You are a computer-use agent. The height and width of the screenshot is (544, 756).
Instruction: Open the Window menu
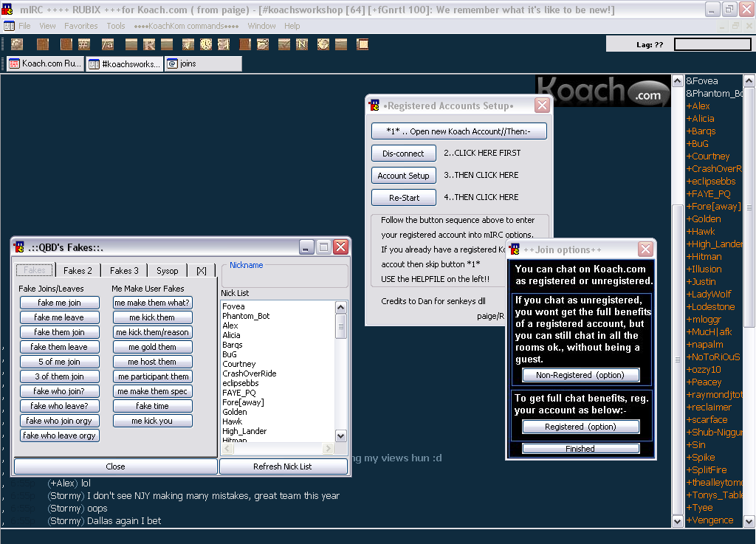[x=262, y=26]
